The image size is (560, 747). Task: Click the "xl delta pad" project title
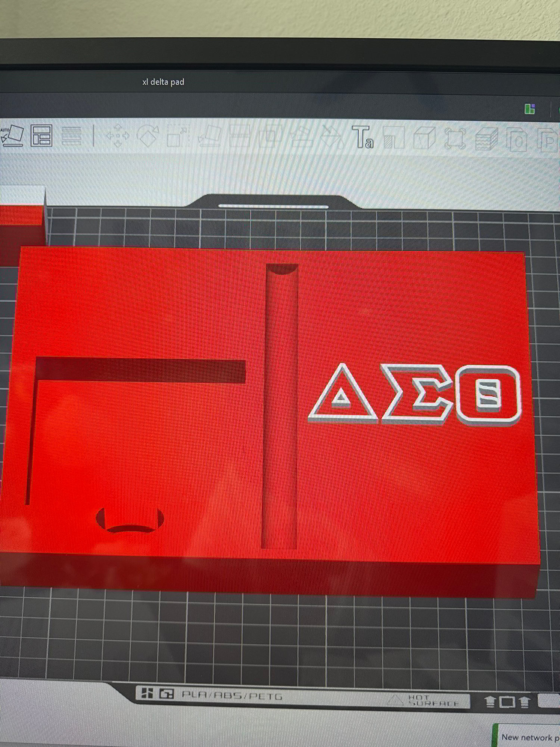point(163,82)
